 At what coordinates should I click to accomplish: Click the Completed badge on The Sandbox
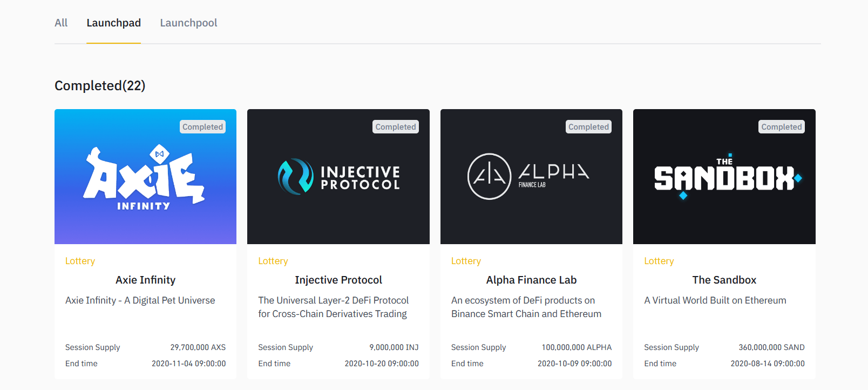pos(781,127)
